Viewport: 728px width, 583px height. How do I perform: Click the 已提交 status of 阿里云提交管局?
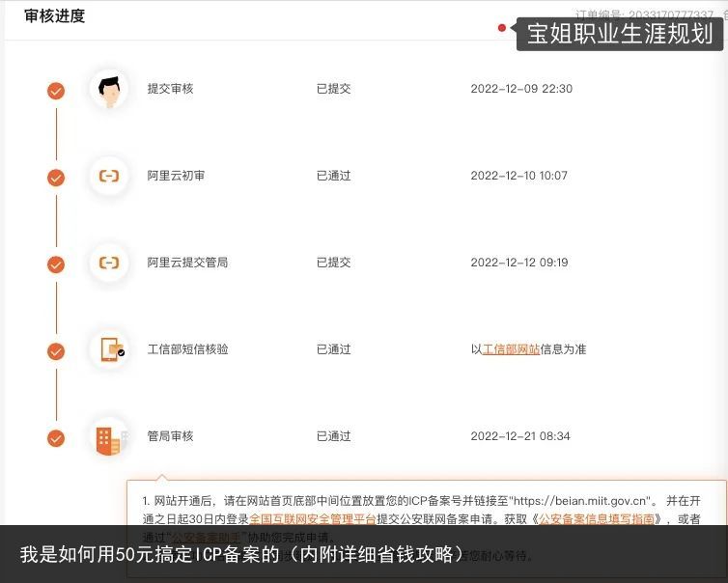click(x=333, y=263)
